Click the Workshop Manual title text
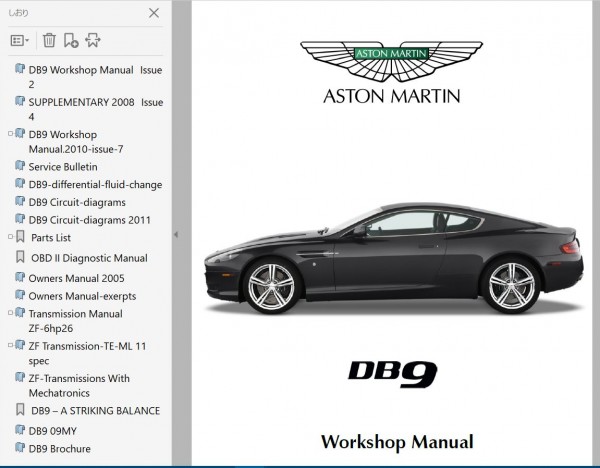This screenshot has width=600, height=468. (397, 442)
